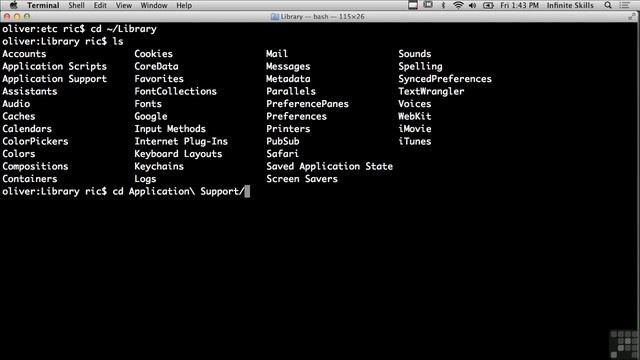Open the View menu

(x=124, y=5)
